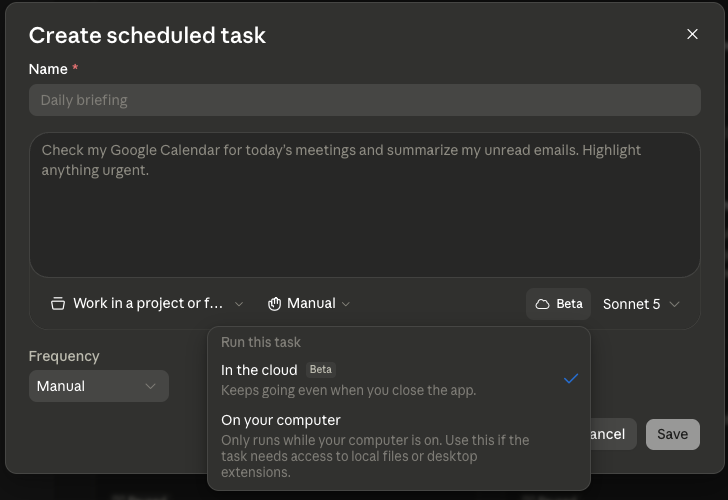
Task: Click the cloud Beta button
Action: click(559, 304)
